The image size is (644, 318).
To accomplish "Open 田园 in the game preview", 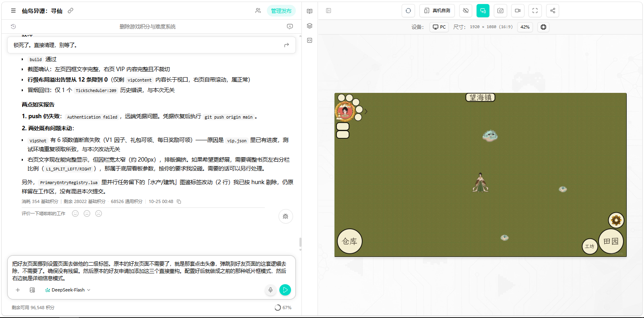I will [x=611, y=241].
